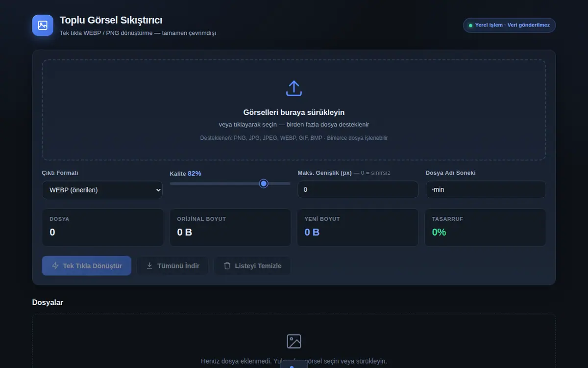Open the Çıktı Formatı dropdown

coord(102,190)
